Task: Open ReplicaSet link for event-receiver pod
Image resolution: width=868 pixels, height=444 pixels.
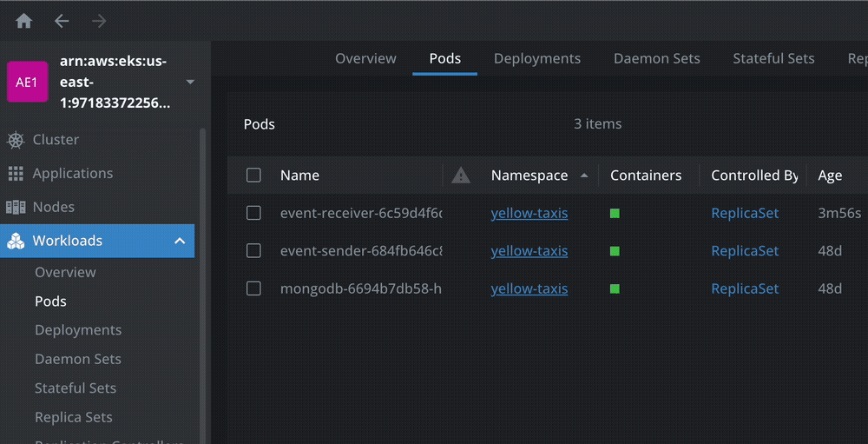Action: tap(745, 214)
